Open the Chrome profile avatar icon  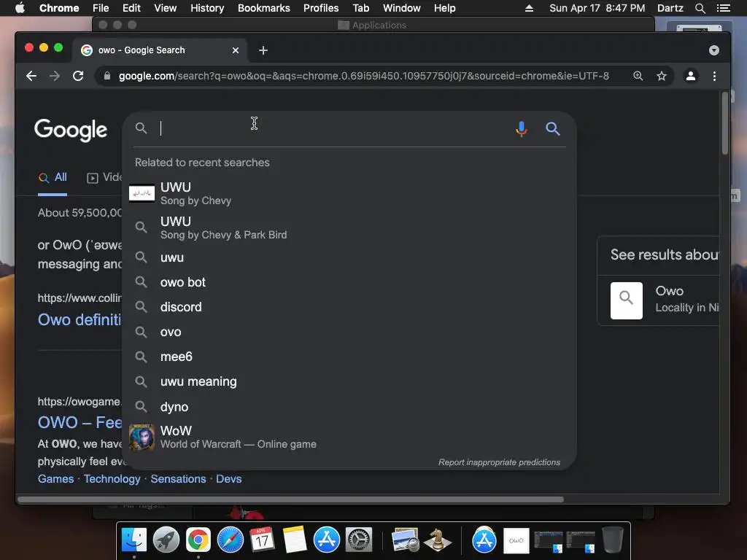(691, 76)
